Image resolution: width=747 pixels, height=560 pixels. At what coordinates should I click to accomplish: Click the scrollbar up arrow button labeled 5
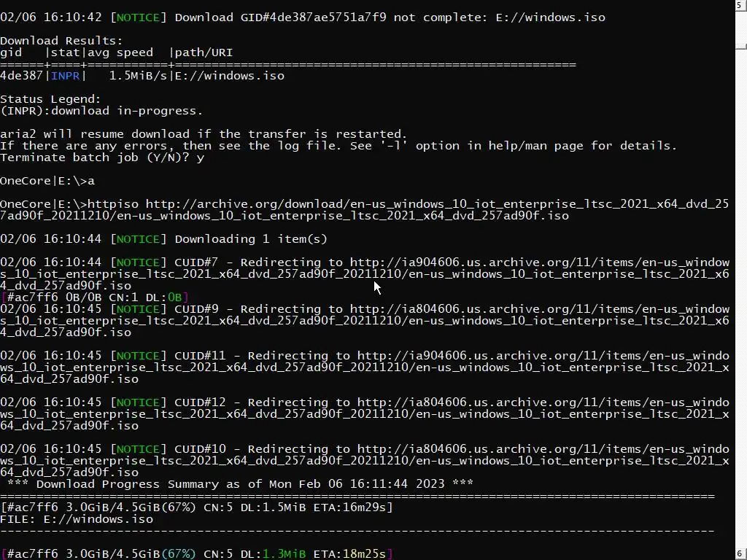point(741,6)
